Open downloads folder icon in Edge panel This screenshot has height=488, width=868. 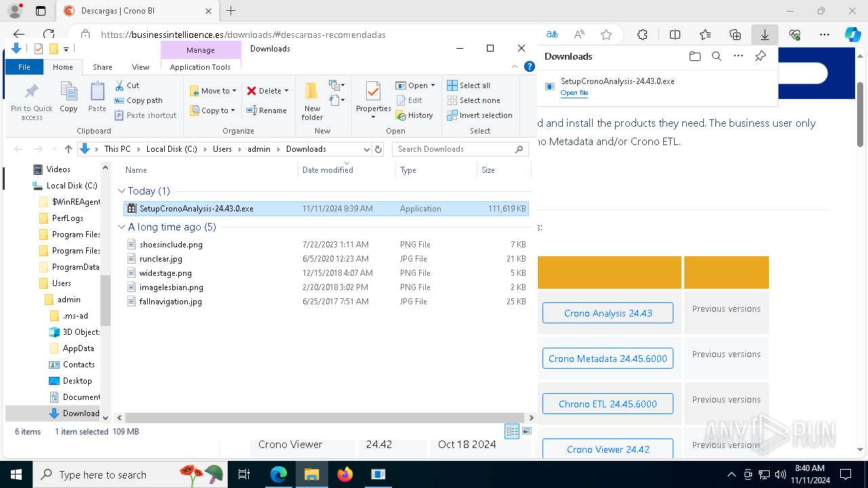(694, 56)
